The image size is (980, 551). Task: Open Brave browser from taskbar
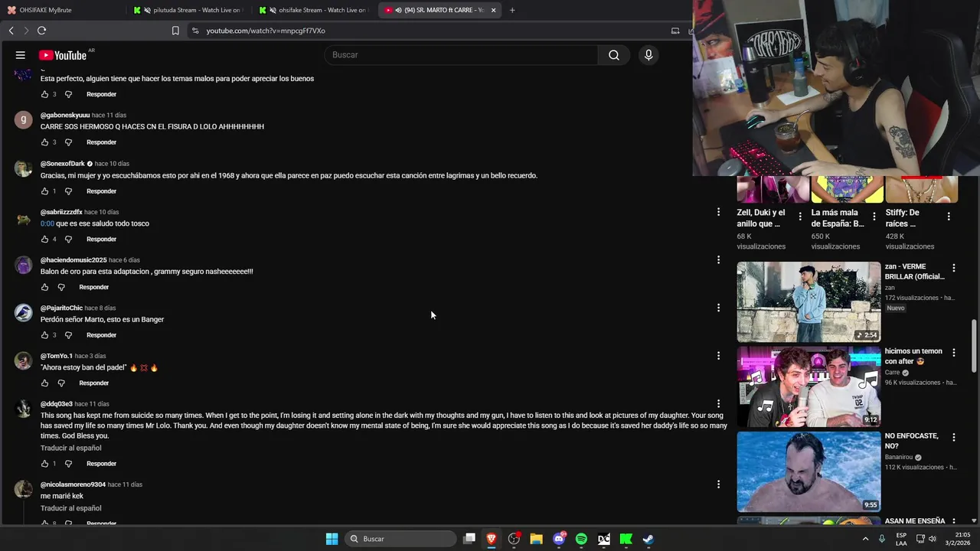(492, 539)
